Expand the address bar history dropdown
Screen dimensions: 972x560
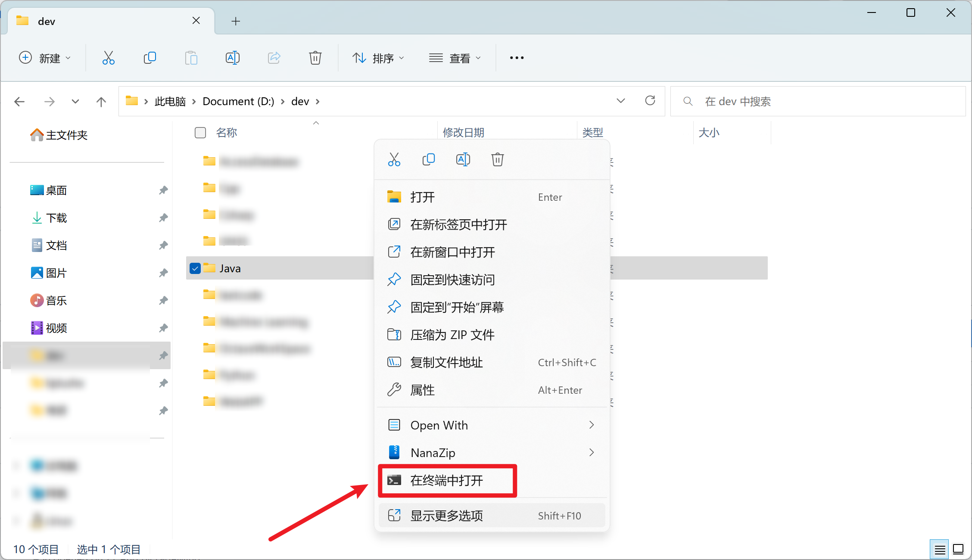[621, 101]
